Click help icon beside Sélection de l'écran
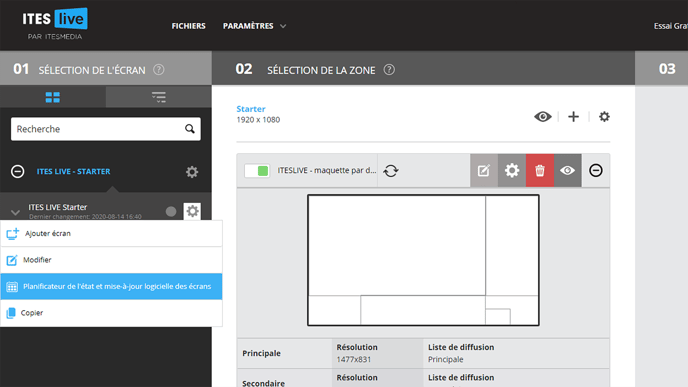The height and width of the screenshot is (387, 688). (159, 70)
